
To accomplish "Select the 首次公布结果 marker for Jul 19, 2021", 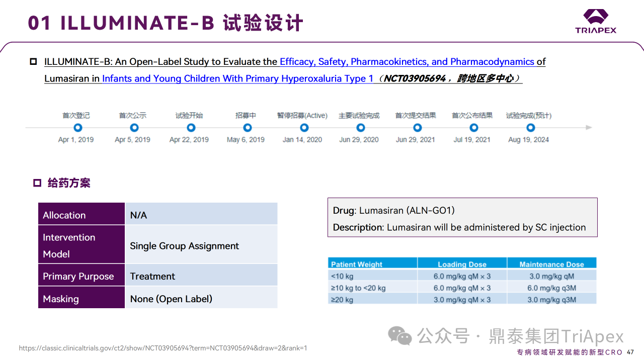I will click(x=473, y=128).
